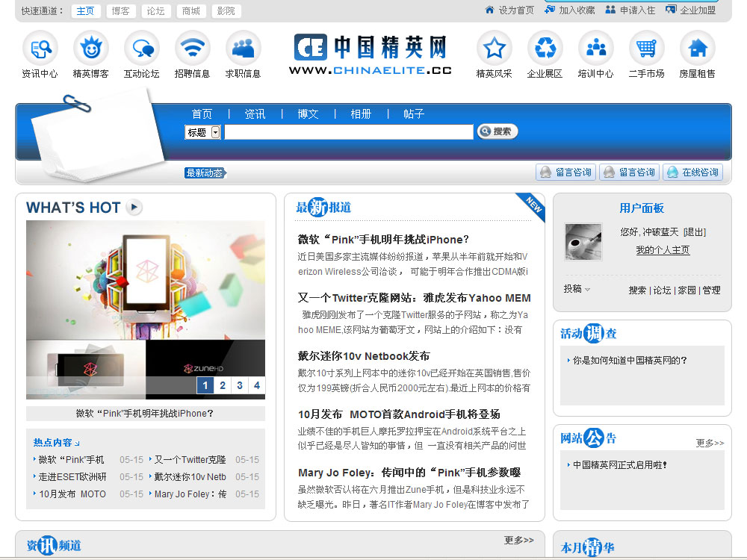The width and height of the screenshot is (747, 560).
Task: Open survey 你是如何知道中国精英网的?
Action: [630, 361]
